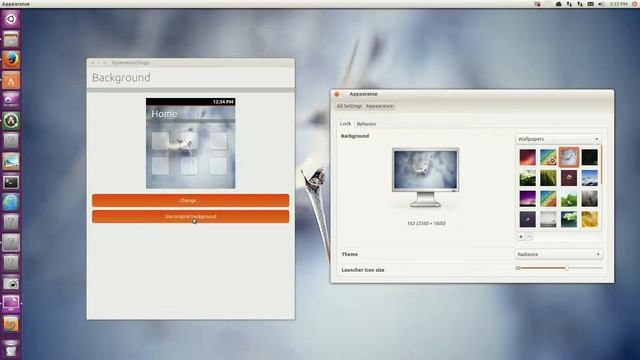This screenshot has height=360, width=640.
Task: Open the keyboard layout indicator in top panel
Action: click(591, 4)
